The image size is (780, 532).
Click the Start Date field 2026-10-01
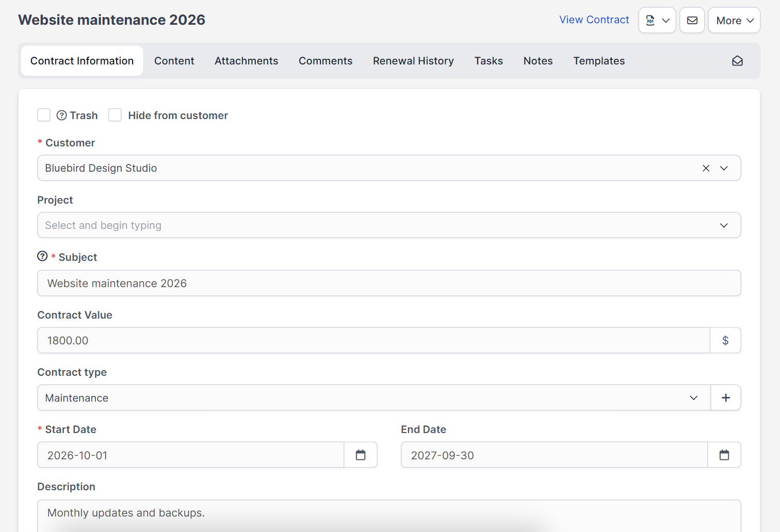coord(191,455)
